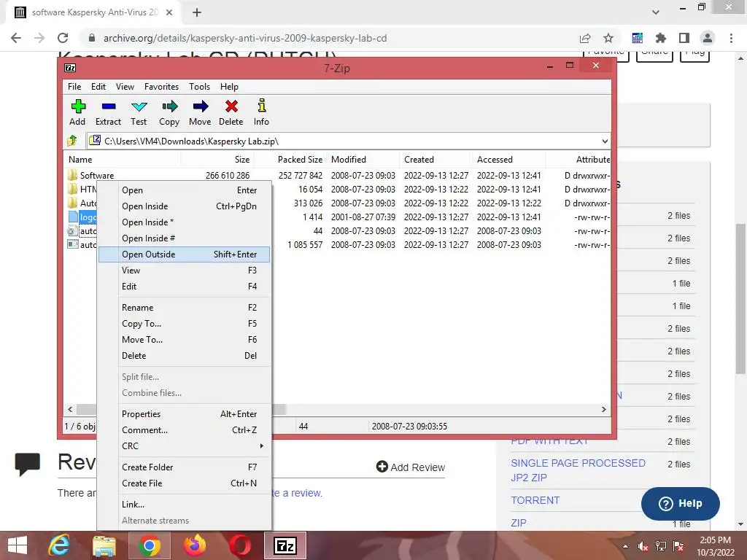The height and width of the screenshot is (560, 747).
Task: Reload the archive.org page
Action: pyautogui.click(x=63, y=38)
